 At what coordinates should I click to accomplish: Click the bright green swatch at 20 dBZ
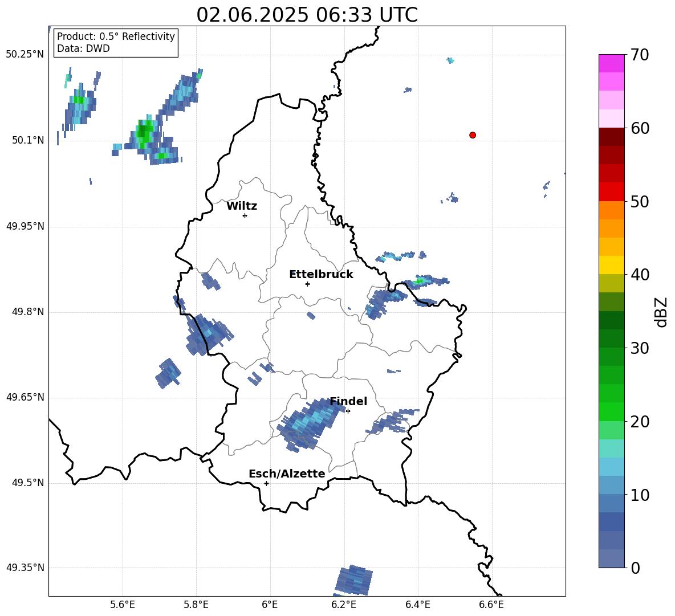(612, 411)
